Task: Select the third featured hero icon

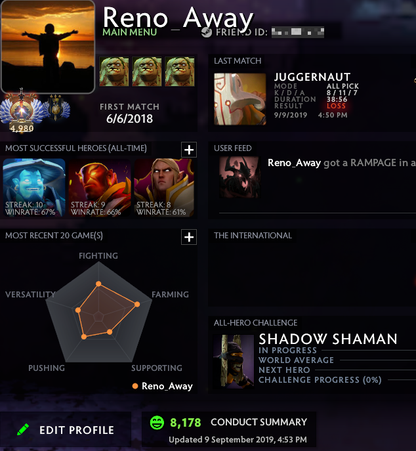Action: point(180,71)
